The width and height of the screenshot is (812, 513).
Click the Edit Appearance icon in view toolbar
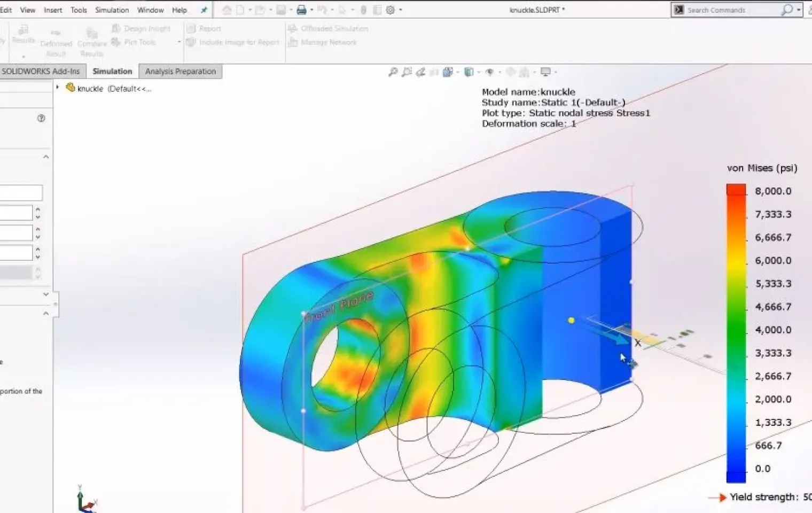click(x=511, y=72)
